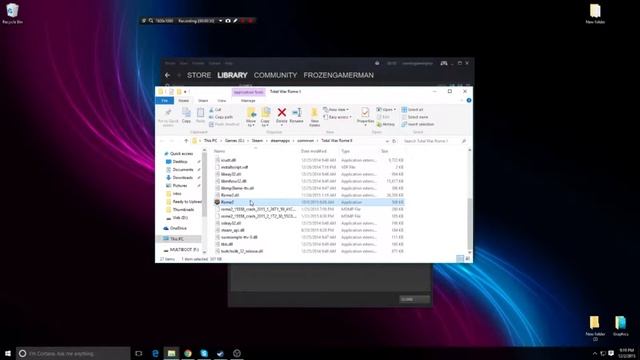Click the Cortana search box on taskbar

click(73, 353)
